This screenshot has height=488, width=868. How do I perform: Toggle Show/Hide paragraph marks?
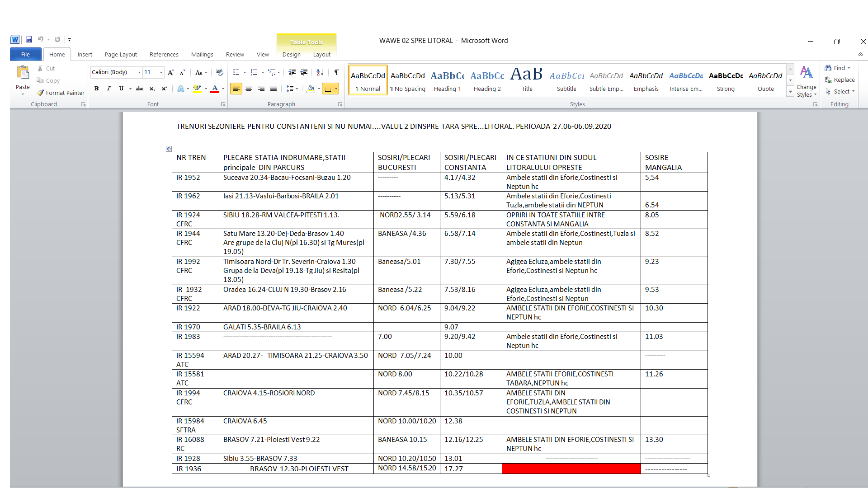click(x=337, y=72)
